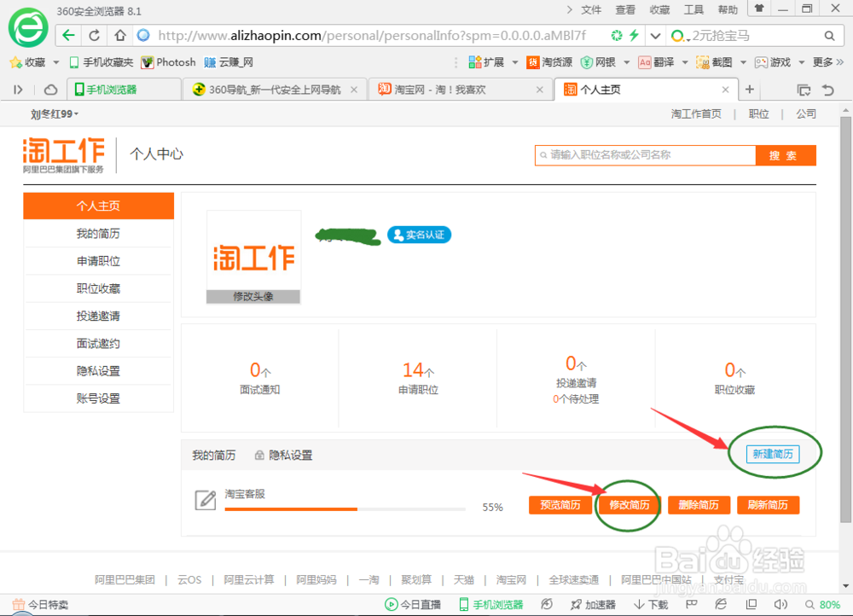This screenshot has height=616, width=853.
Task: Click the 新建简历 button
Action: click(773, 454)
